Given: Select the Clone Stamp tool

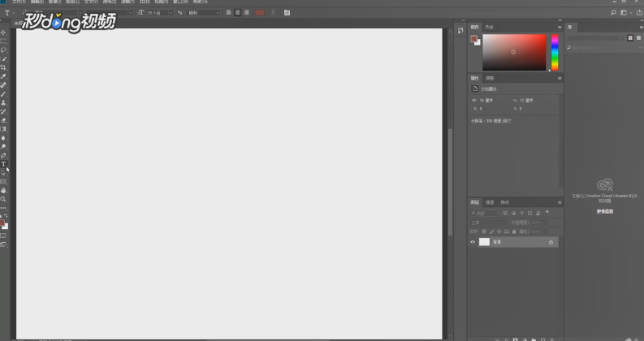Looking at the screenshot, I should [3, 103].
